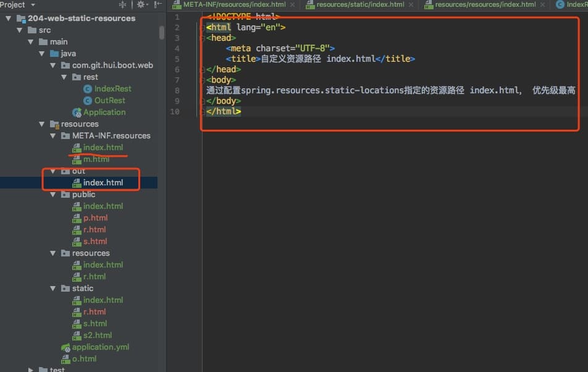Toggle the fold marker at the body tag
Image resolution: width=588 pixels, height=372 pixels.
(204, 80)
